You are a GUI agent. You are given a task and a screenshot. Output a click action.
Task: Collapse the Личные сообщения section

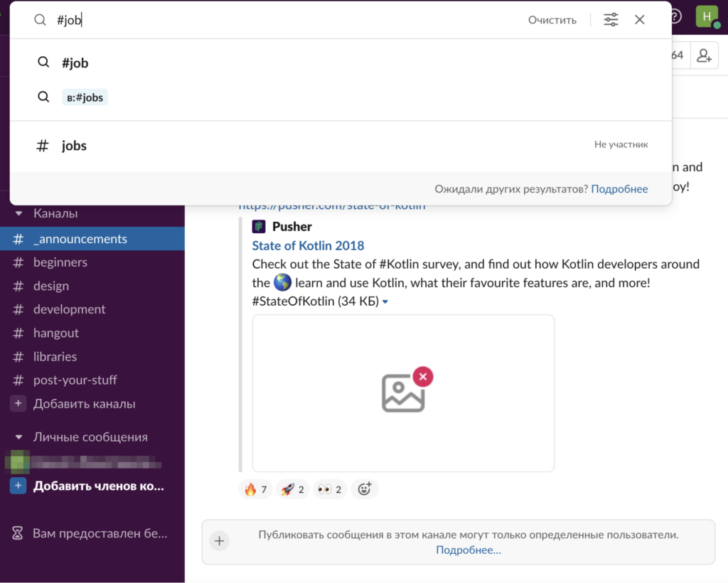[19, 437]
